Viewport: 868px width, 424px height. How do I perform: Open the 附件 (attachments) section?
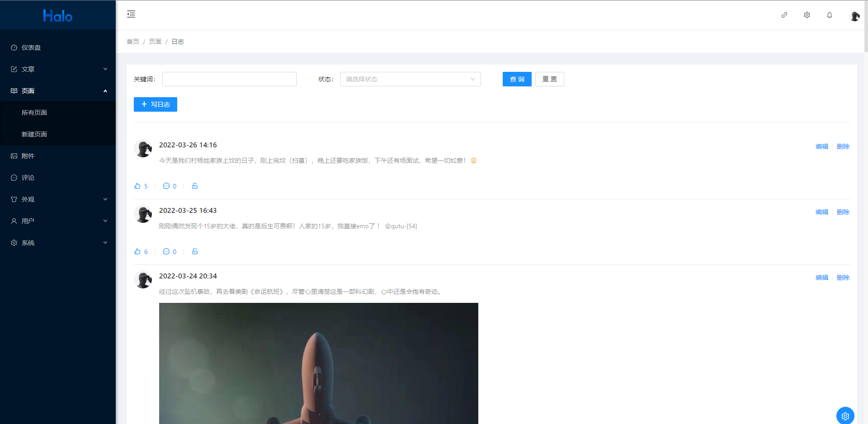pos(28,155)
